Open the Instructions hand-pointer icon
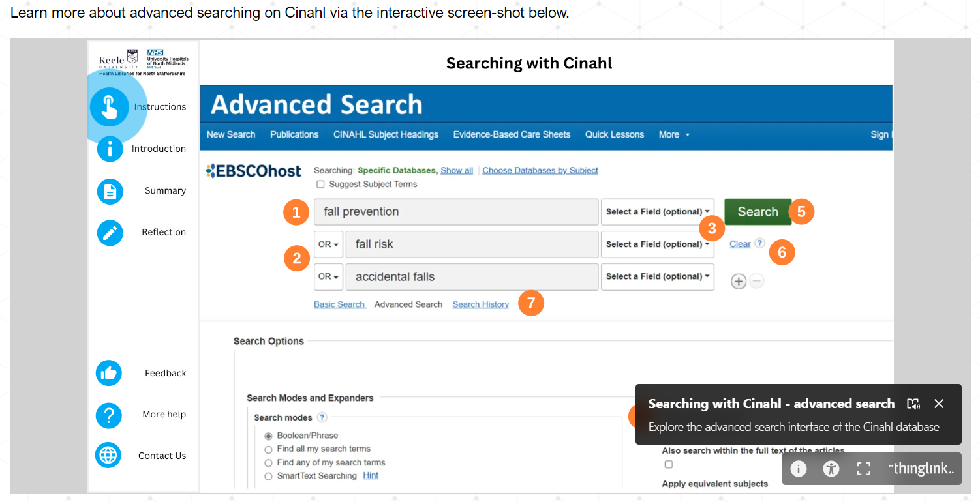 tap(109, 107)
